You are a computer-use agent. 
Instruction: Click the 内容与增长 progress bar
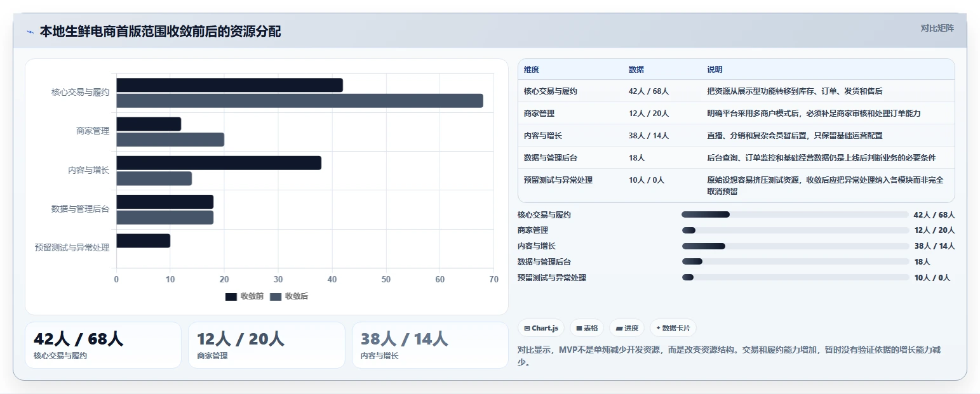tap(795, 246)
